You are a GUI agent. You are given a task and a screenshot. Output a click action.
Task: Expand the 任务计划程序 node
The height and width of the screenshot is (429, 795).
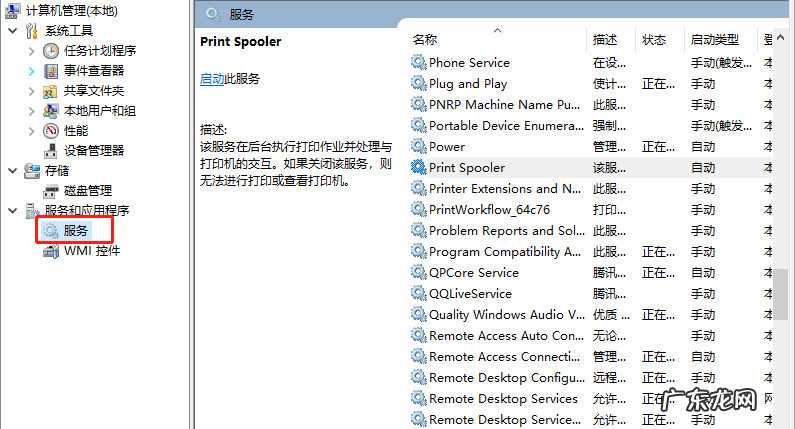pos(31,51)
